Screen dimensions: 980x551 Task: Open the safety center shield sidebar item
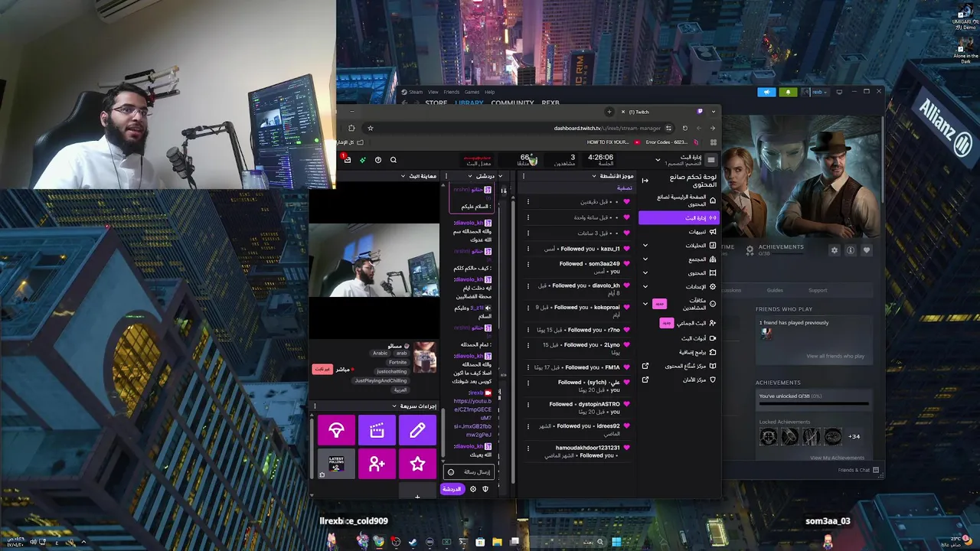pos(680,380)
